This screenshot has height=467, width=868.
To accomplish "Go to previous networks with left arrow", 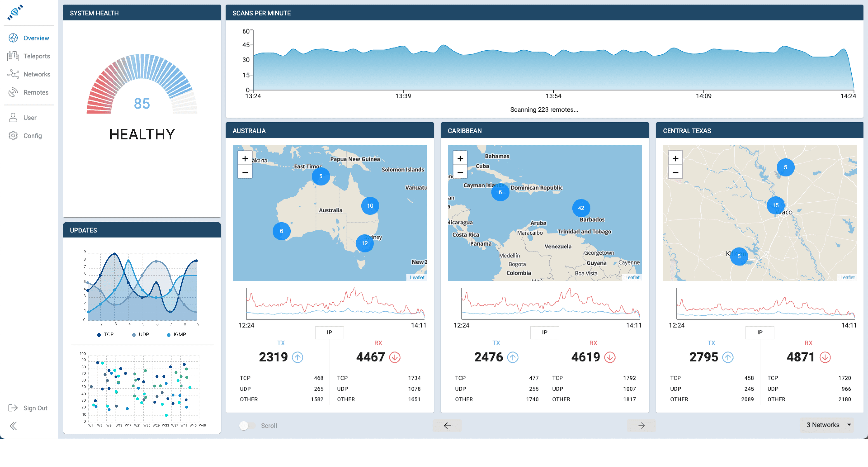I will [447, 426].
